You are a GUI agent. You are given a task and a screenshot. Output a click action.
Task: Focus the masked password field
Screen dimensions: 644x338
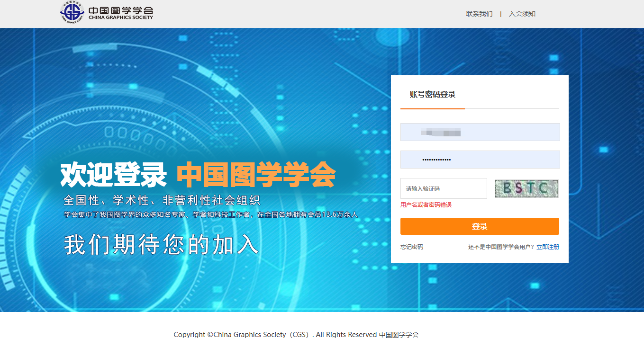[480, 160]
